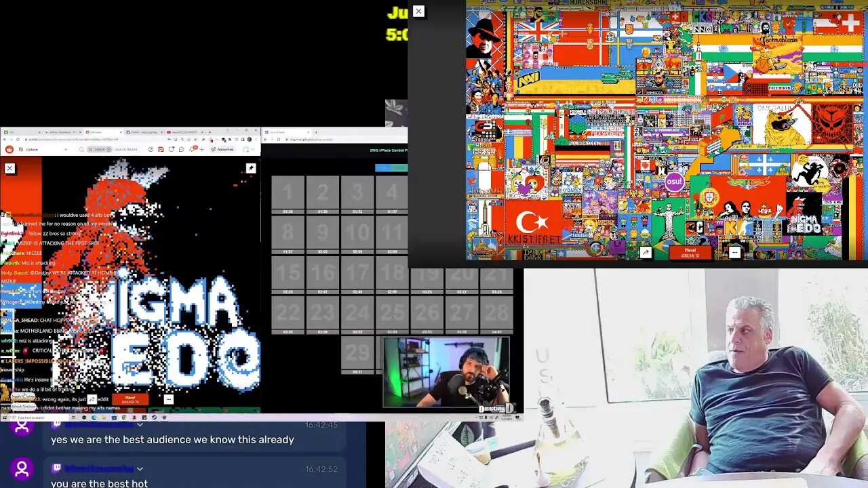
Task: Open Chrome from the taskbar
Action: click(124, 418)
